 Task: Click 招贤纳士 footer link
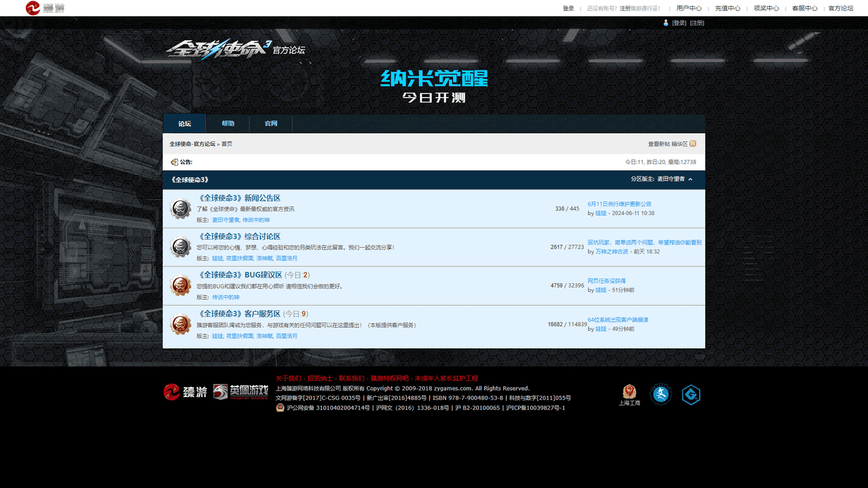tap(320, 378)
